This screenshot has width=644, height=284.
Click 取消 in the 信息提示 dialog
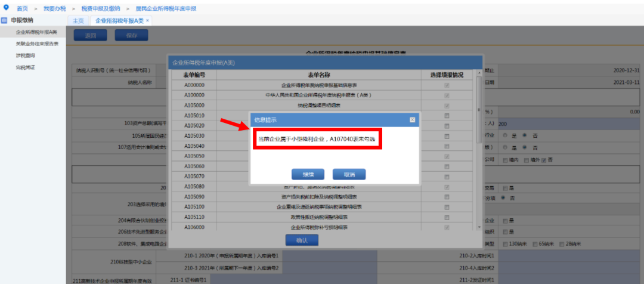pyautogui.click(x=349, y=174)
